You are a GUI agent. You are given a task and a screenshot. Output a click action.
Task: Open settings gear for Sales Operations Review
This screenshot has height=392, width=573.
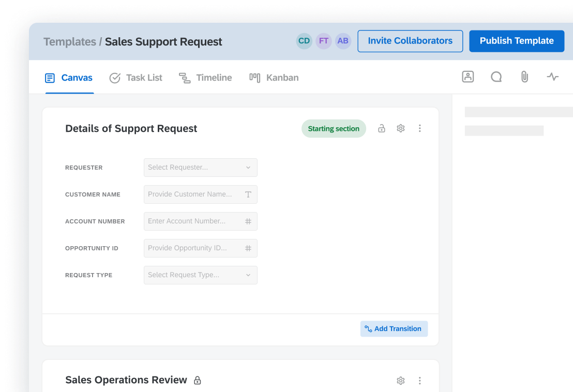coord(400,381)
